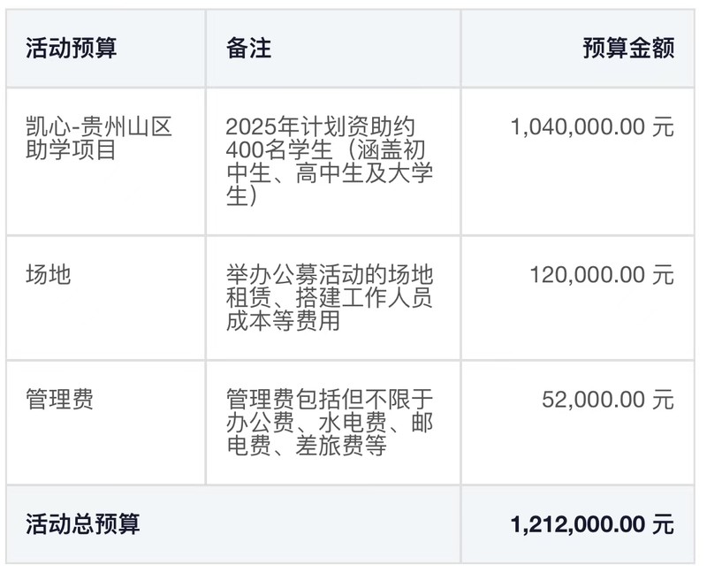The height and width of the screenshot is (588, 707).
Task: Click the 活动总预算 footer label
Action: point(83,524)
